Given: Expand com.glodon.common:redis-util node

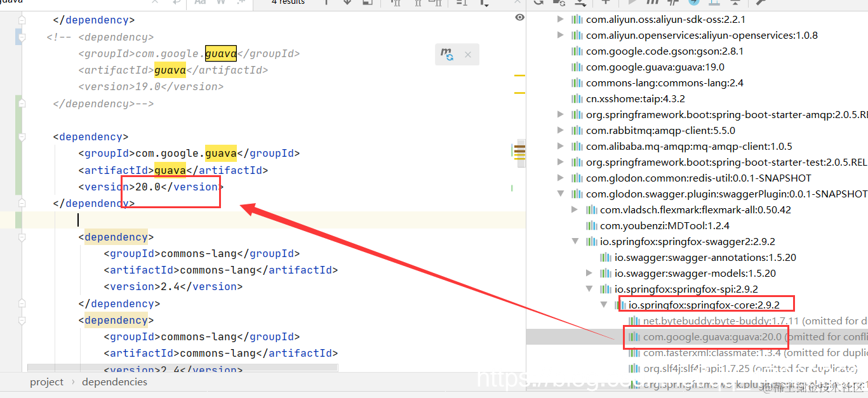Looking at the screenshot, I should click(x=560, y=178).
